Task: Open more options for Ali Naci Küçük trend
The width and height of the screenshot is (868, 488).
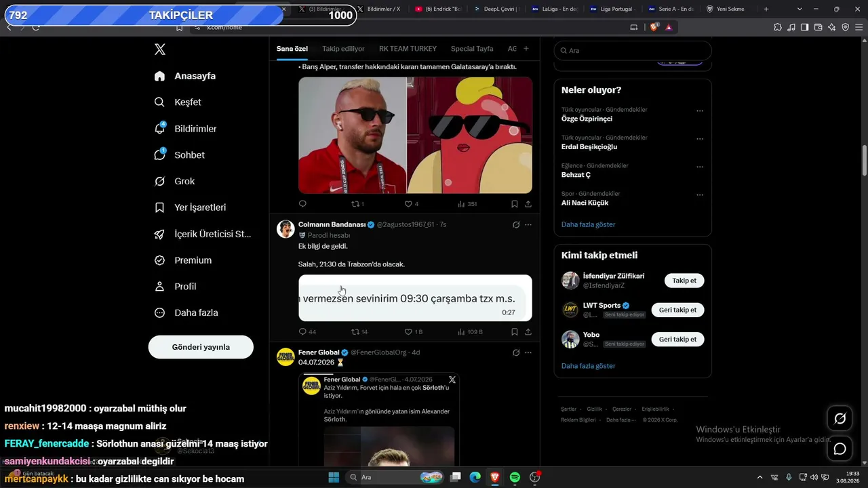Action: [700, 195]
